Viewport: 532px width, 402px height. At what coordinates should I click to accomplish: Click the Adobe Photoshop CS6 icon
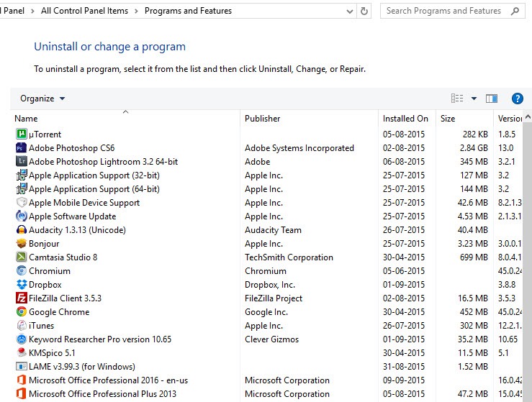(22, 148)
